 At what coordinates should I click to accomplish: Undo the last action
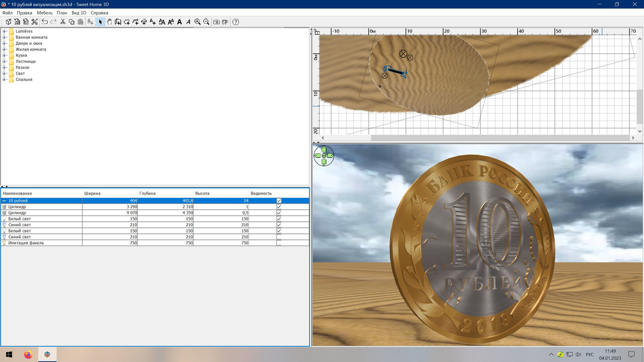coord(45,22)
